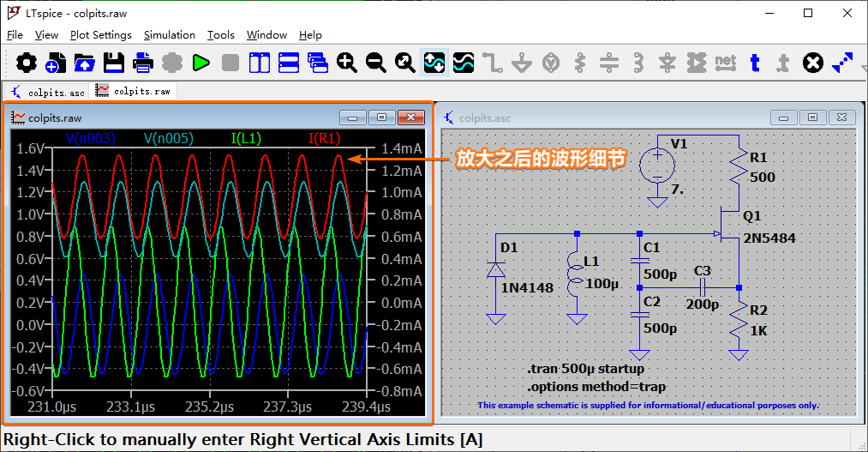Select voltage source V1 in schematic
This screenshot has height=452, width=868.
pos(657,165)
